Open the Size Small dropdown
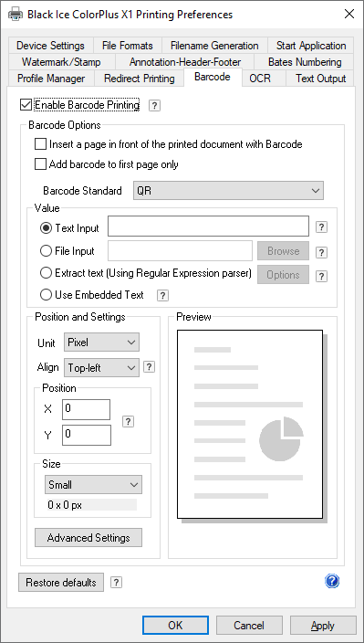 pos(93,485)
